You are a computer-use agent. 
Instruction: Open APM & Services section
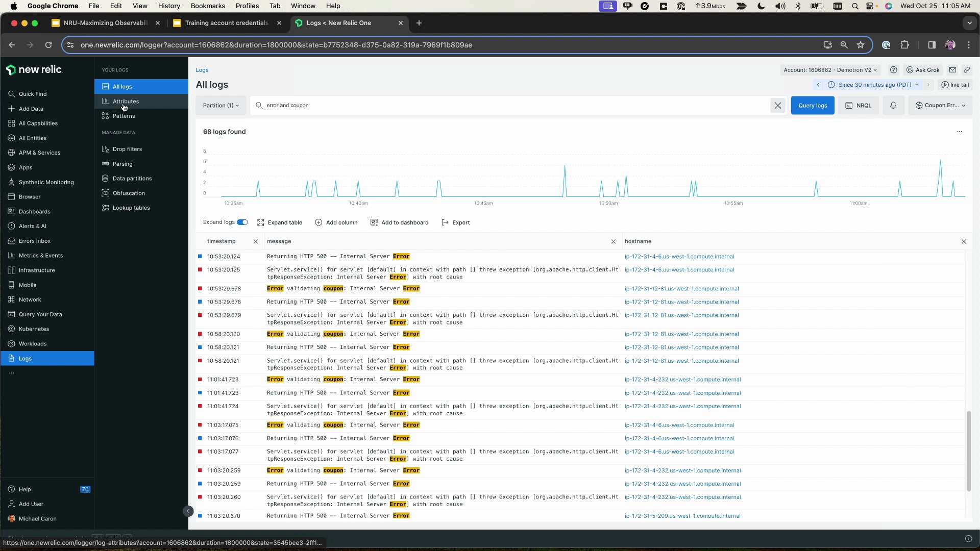(x=39, y=153)
